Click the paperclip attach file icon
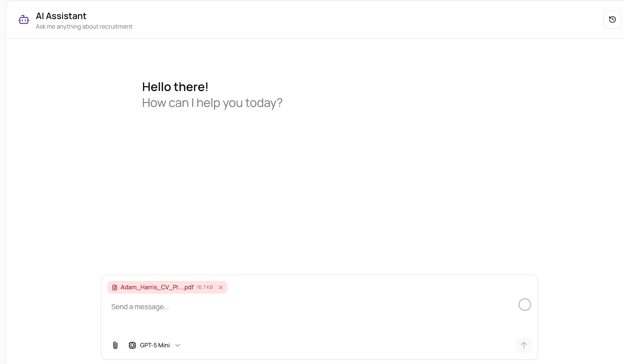This screenshot has height=364, width=624. 115,345
